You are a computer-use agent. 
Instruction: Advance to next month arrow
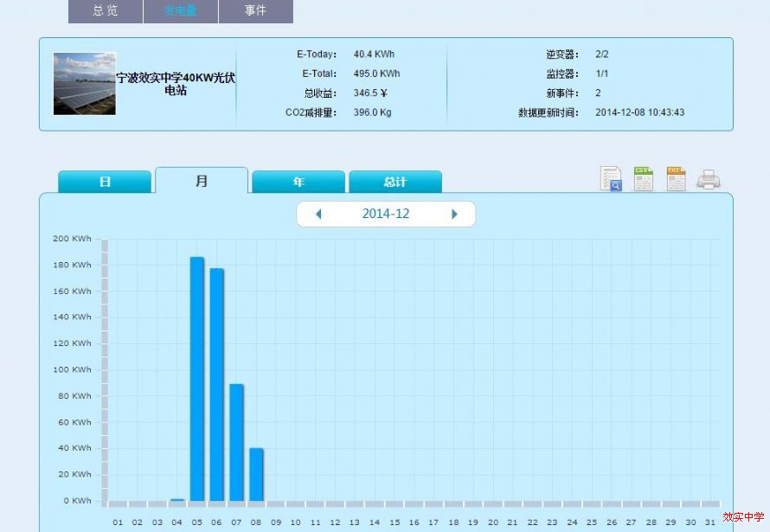(x=454, y=214)
